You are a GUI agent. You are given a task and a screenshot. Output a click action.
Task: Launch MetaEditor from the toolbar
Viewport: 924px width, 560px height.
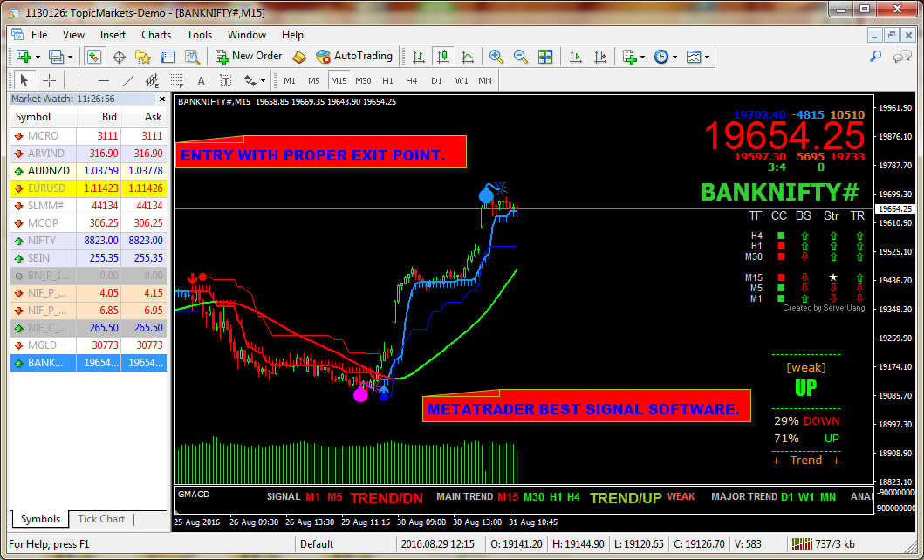(x=300, y=57)
